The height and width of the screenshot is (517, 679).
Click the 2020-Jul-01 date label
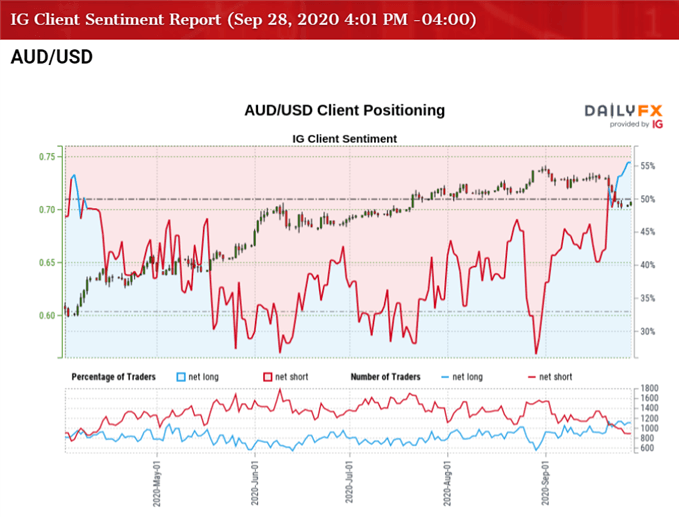pos(349,482)
